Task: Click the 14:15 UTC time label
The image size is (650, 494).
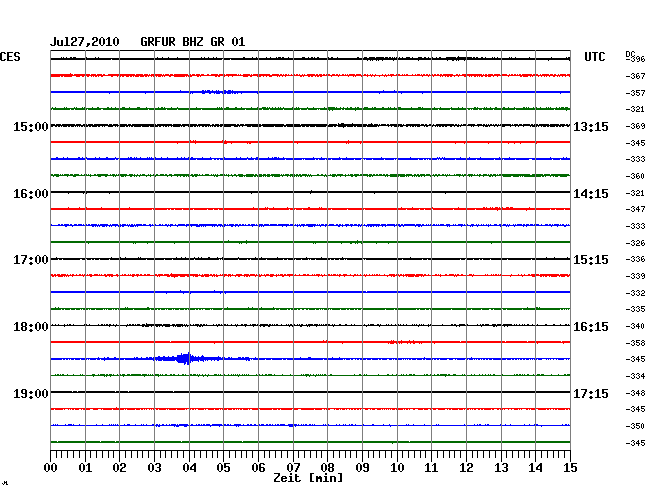Action: pyautogui.click(x=591, y=194)
